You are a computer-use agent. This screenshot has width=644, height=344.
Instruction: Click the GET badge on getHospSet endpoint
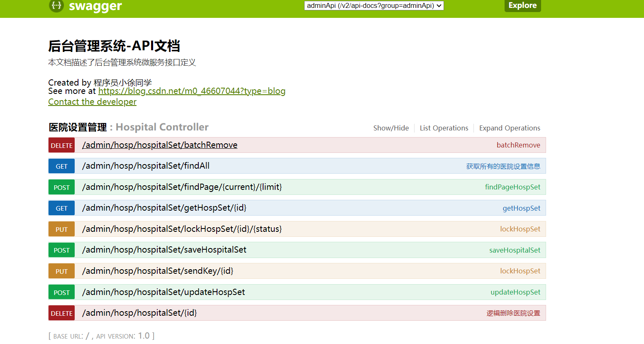(61, 208)
